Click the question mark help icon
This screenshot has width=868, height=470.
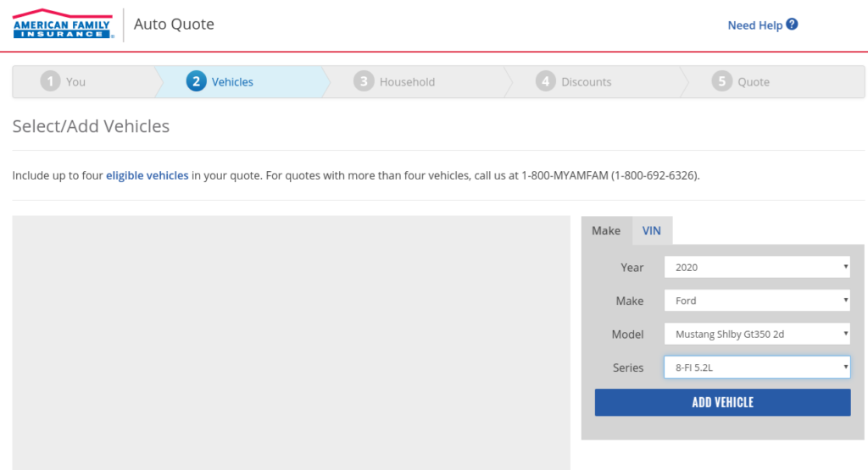pos(792,25)
